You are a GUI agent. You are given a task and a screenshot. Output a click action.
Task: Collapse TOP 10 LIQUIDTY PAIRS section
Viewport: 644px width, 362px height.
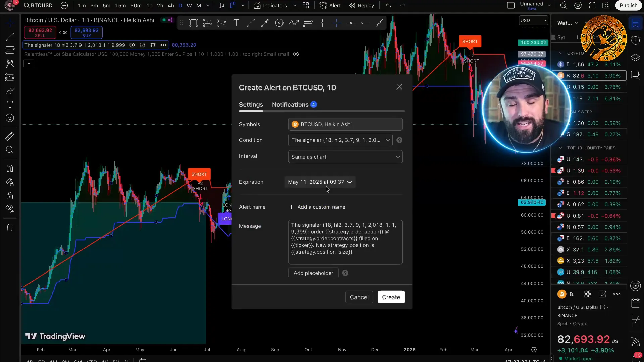coord(560,148)
